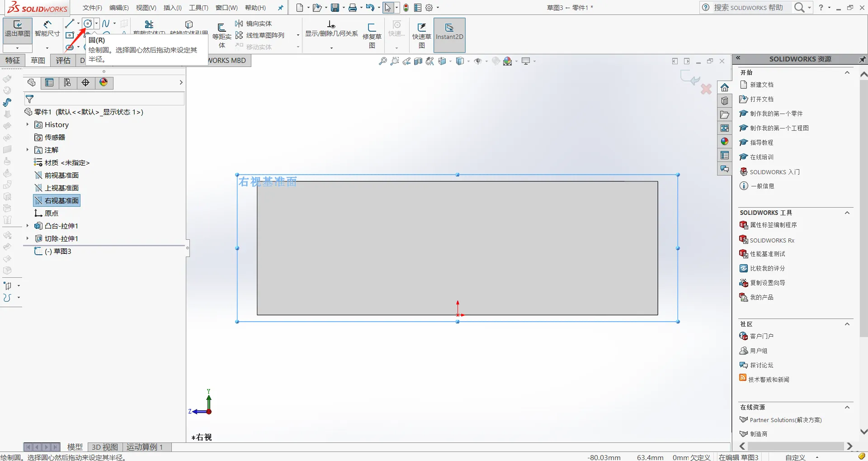This screenshot has width=868, height=461.
Task: Toggle the Rapid Sketch button
Action: coord(421,35)
